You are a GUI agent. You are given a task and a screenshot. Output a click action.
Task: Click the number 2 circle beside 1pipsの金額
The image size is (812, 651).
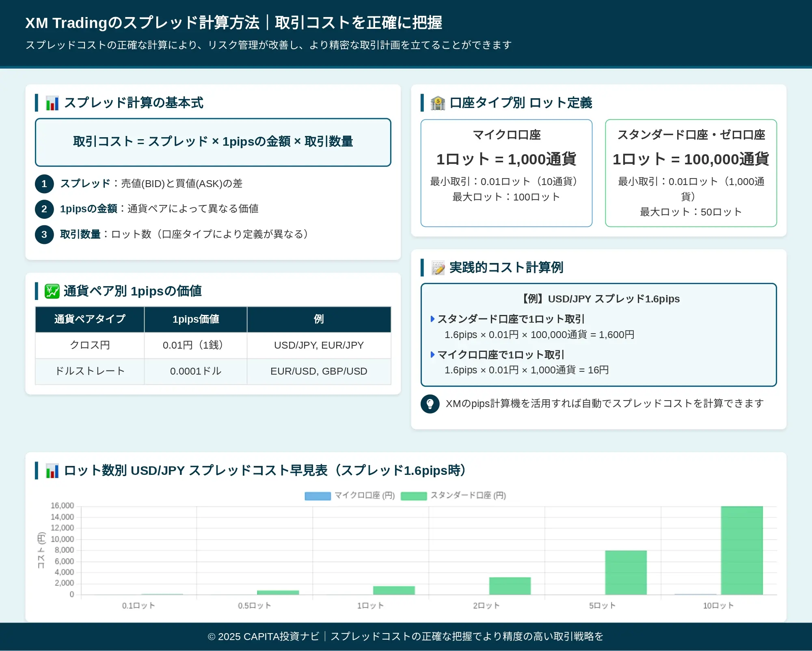click(44, 209)
